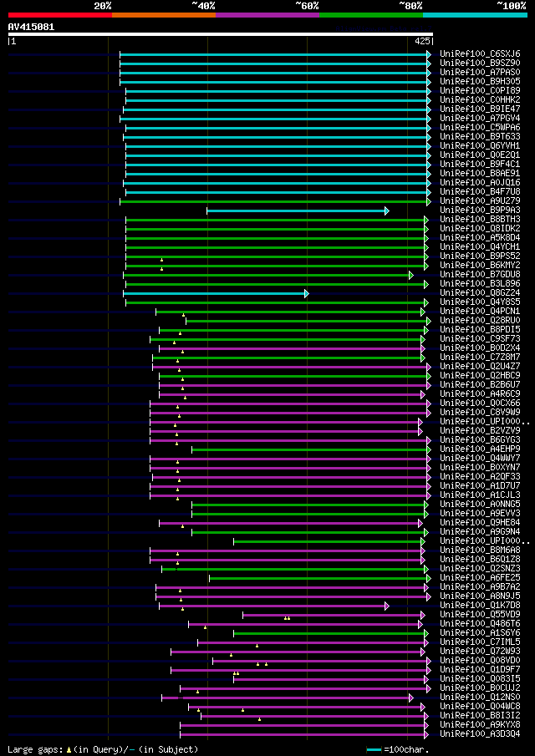Open the UniRef100_B9P9A3 label

point(480,211)
